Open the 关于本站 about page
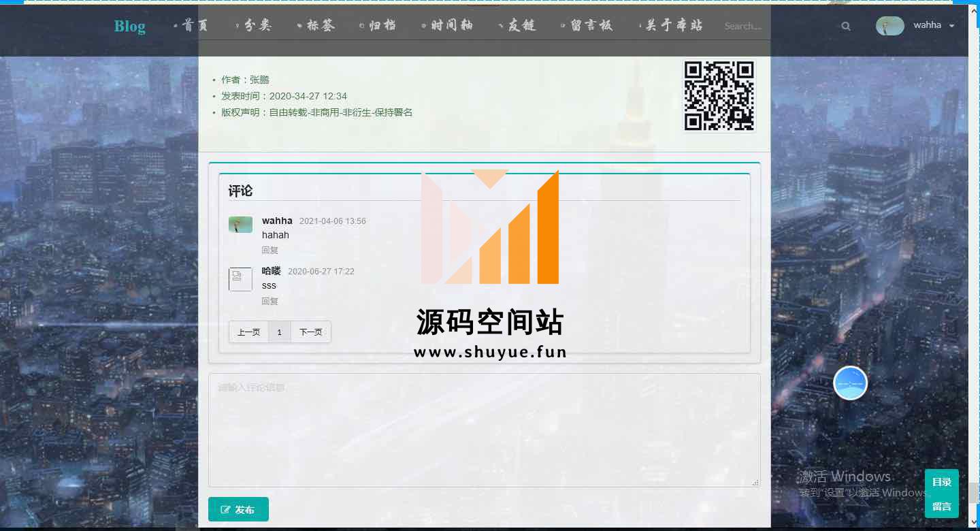Screen dimensions: 980x531 (671, 25)
